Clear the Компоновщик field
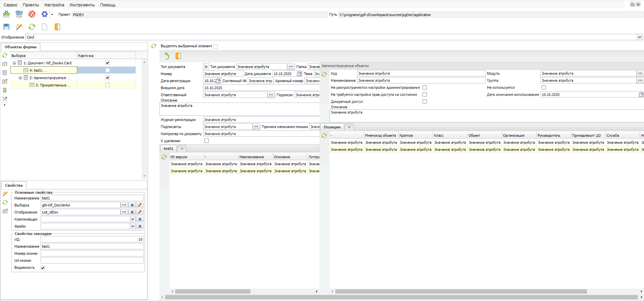 tap(140, 219)
